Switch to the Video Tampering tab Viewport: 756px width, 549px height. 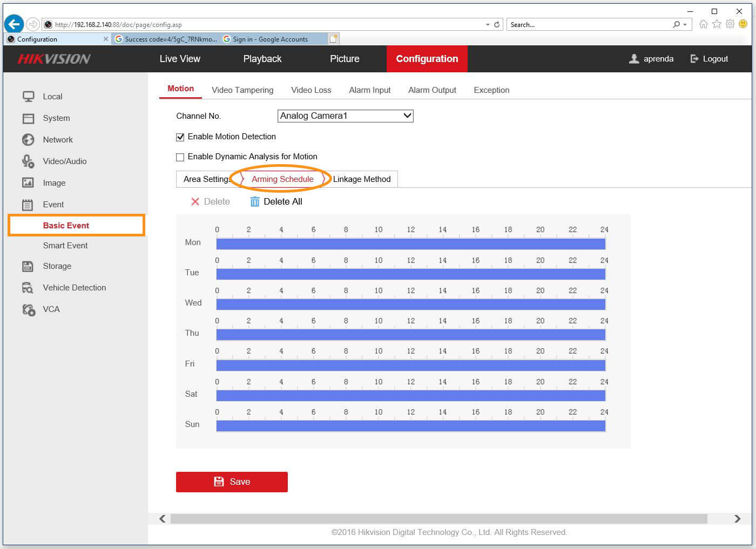[242, 90]
